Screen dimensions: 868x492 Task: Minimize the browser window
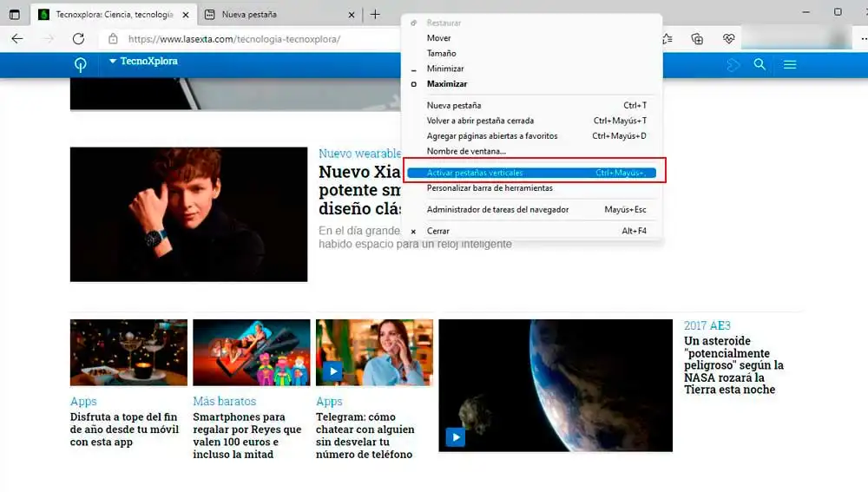(806, 12)
